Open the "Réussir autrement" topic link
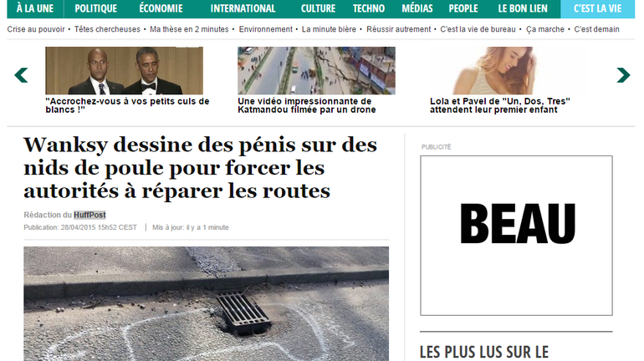The image size is (644, 361). click(398, 29)
